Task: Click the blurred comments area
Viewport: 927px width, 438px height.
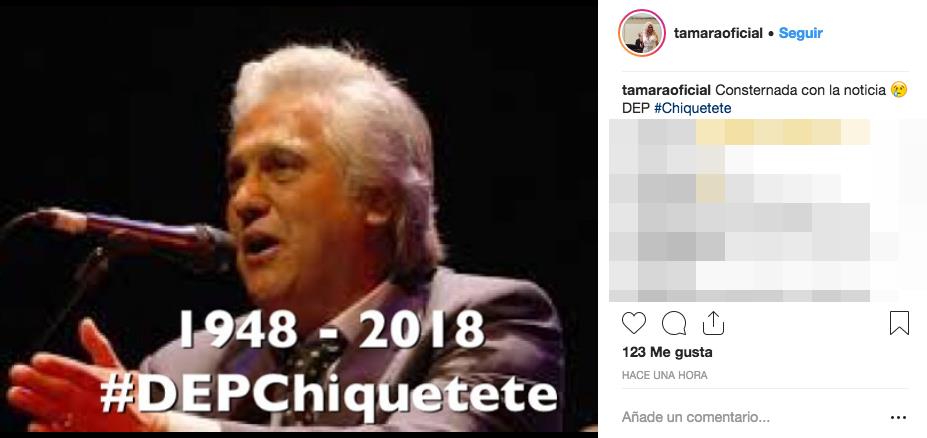Action: pyautogui.click(x=768, y=210)
